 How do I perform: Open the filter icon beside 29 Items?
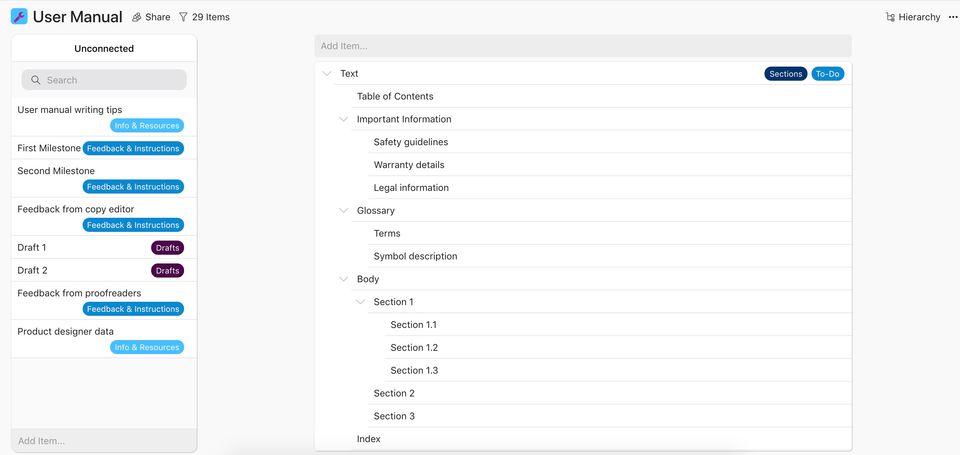point(183,17)
